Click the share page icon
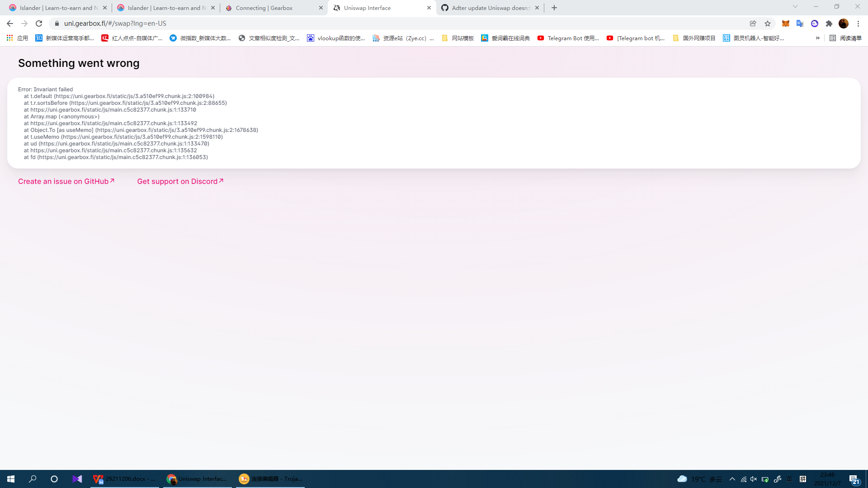The image size is (868, 488). tap(753, 23)
